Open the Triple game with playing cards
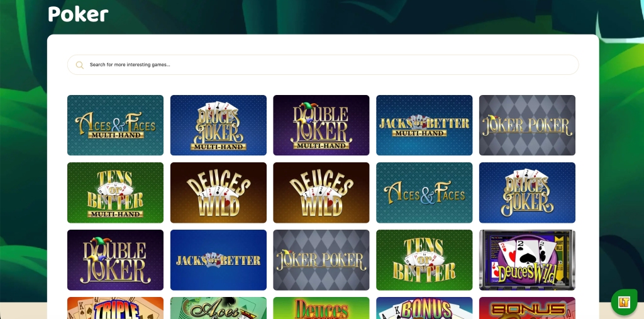Screen dimensions: 644x319 tap(116, 308)
